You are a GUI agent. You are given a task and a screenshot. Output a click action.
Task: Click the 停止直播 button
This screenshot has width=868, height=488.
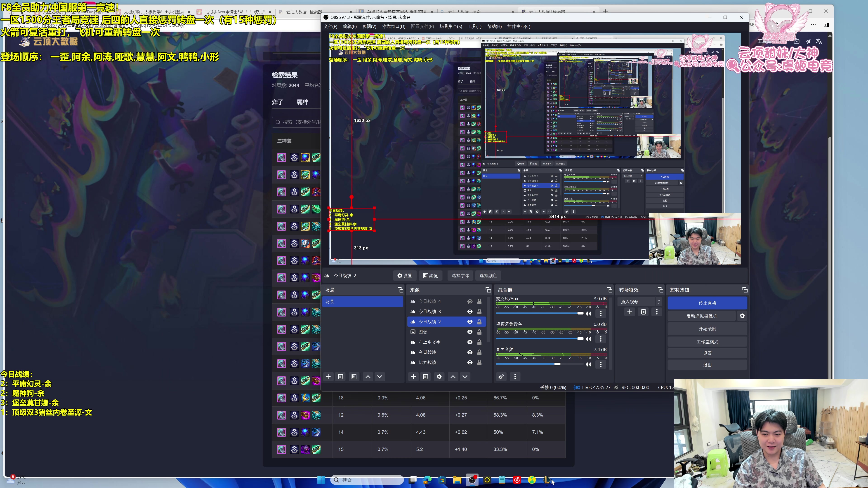(x=707, y=303)
